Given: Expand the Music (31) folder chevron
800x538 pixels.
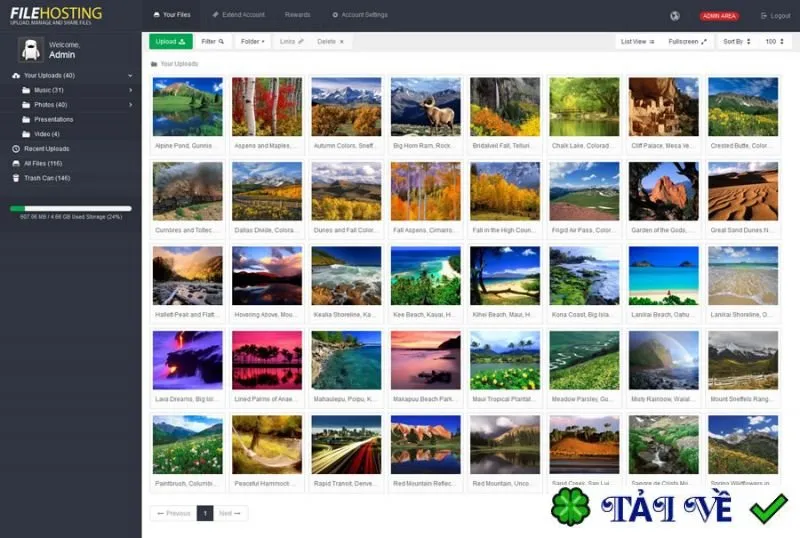Looking at the screenshot, I should (131, 90).
